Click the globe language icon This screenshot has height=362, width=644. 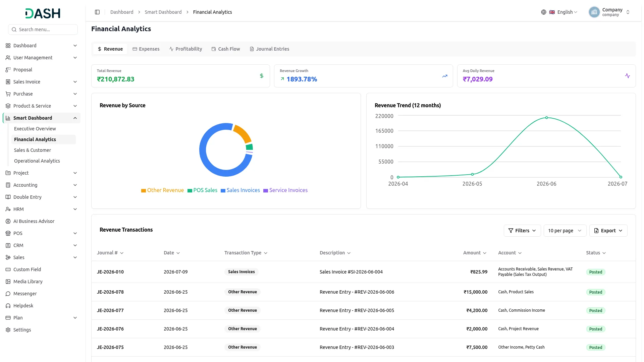tap(544, 12)
